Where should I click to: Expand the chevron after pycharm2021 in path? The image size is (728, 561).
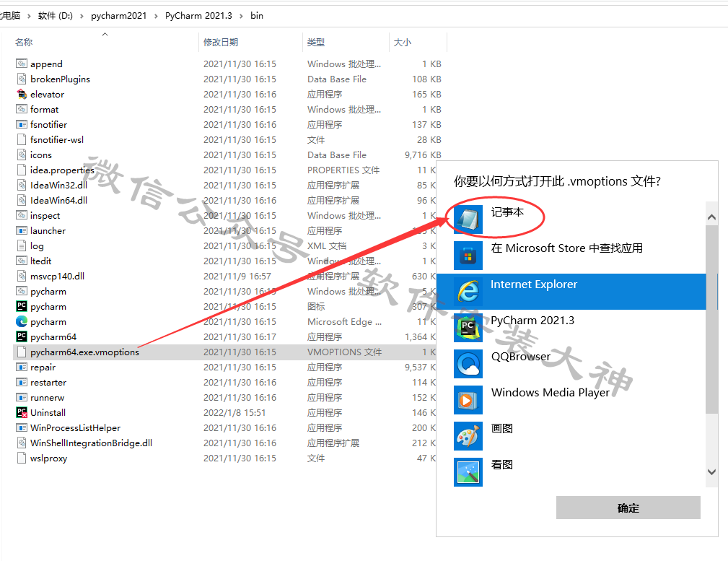[156, 17]
